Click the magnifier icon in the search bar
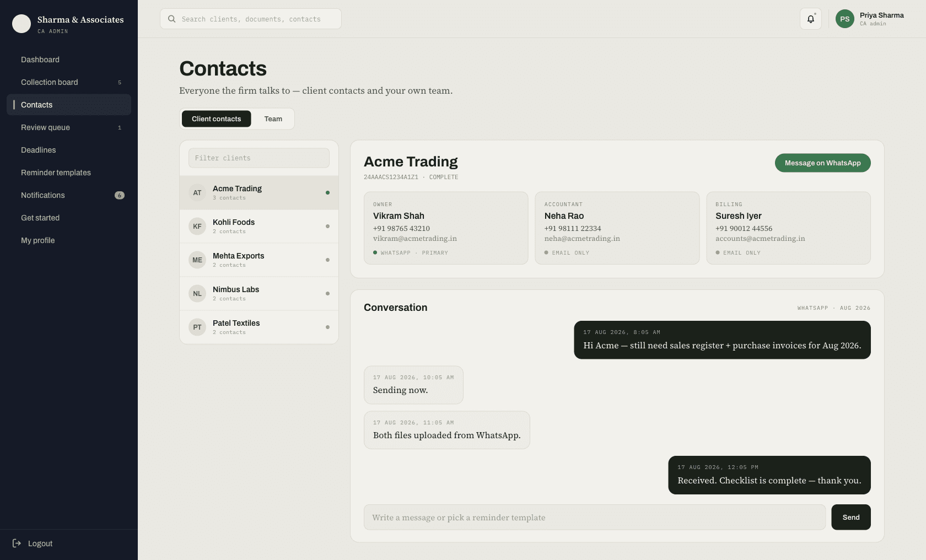The image size is (926, 560). click(x=172, y=19)
